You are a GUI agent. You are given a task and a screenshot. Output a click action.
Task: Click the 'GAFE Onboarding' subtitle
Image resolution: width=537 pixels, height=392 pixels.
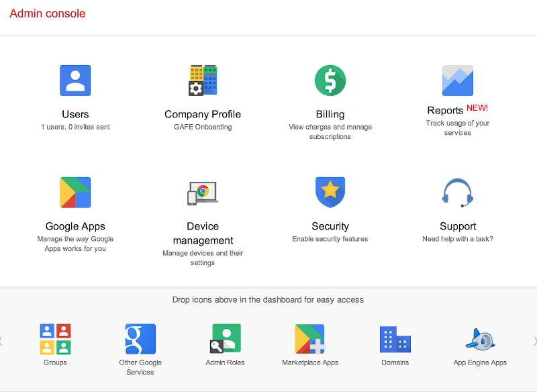[x=203, y=127]
